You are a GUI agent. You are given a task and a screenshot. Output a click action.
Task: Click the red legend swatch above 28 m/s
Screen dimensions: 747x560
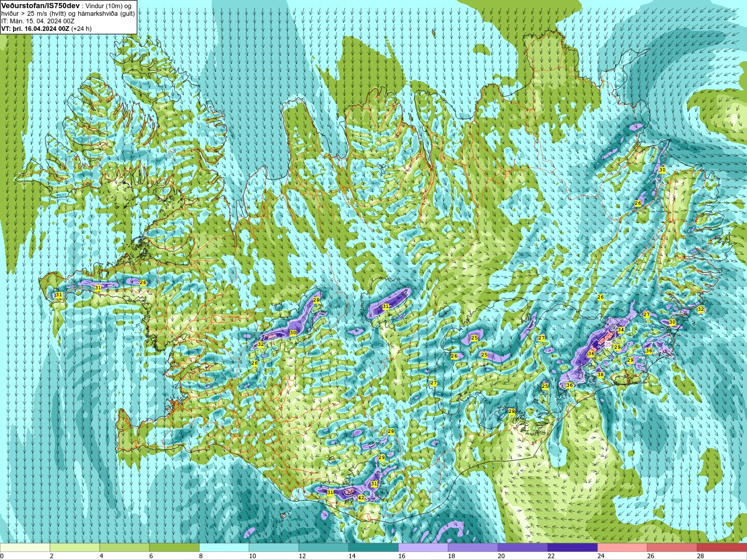(722, 548)
